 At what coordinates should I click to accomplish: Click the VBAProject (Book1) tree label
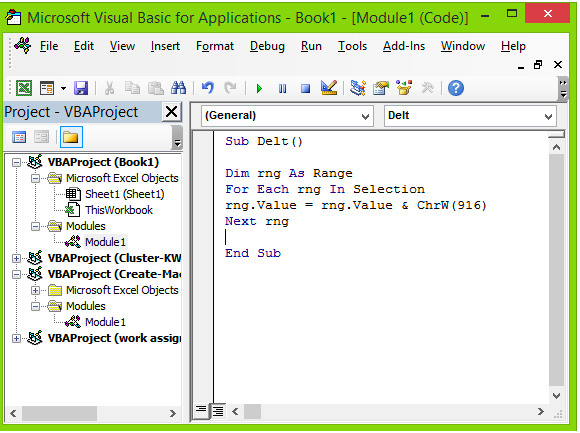point(103,162)
